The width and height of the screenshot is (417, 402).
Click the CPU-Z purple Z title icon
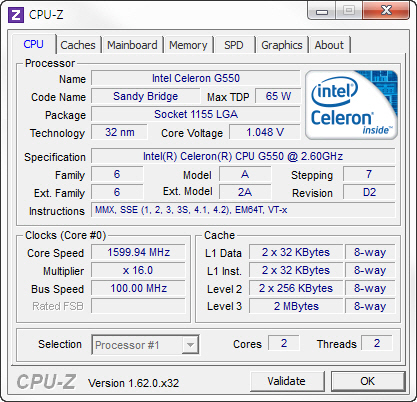click(x=16, y=15)
